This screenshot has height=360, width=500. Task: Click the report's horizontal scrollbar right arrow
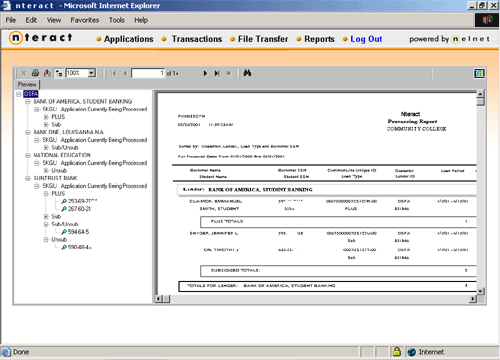473,299
